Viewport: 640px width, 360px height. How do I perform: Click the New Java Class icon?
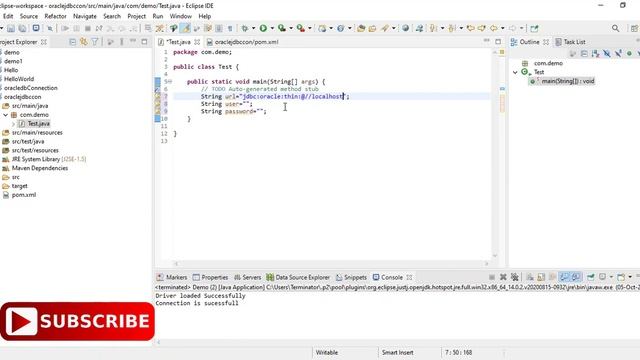point(340,28)
